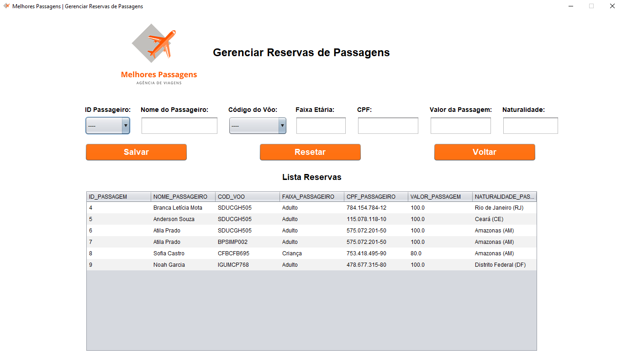Click CPF 753.418.495-90 cell
622x364 pixels.
point(376,253)
